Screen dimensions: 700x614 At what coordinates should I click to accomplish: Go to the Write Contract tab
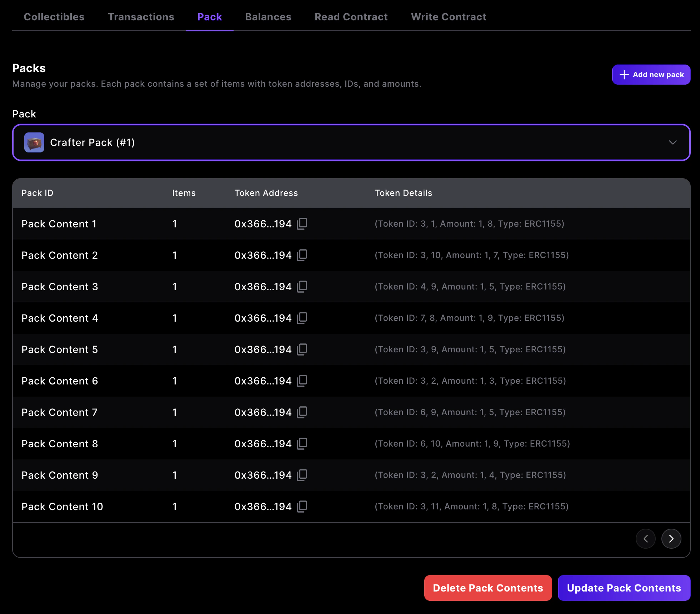(448, 17)
